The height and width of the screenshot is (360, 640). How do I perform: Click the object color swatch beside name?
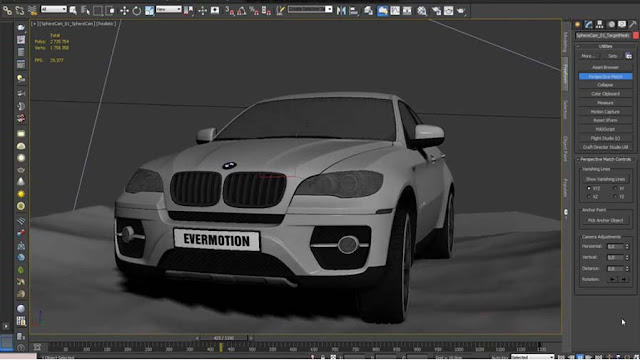click(x=636, y=36)
